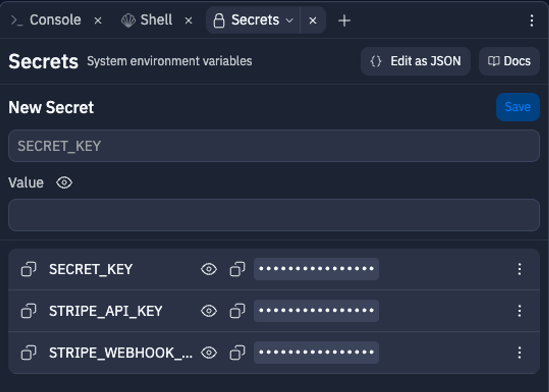Screen dimensions: 549x392
Task: Copy the value of STRIPE_API_KEY
Action: point(237,311)
